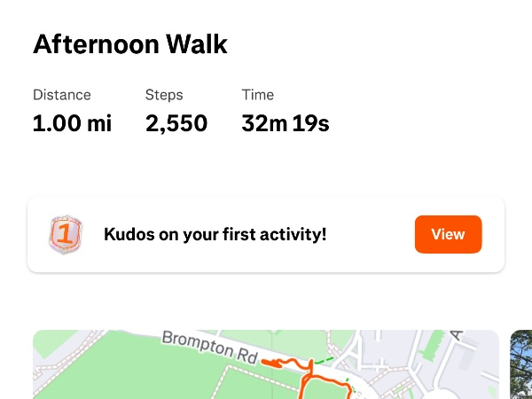Click the partial street label at map's top-right
The height and width of the screenshot is (399, 532).
click(458, 336)
